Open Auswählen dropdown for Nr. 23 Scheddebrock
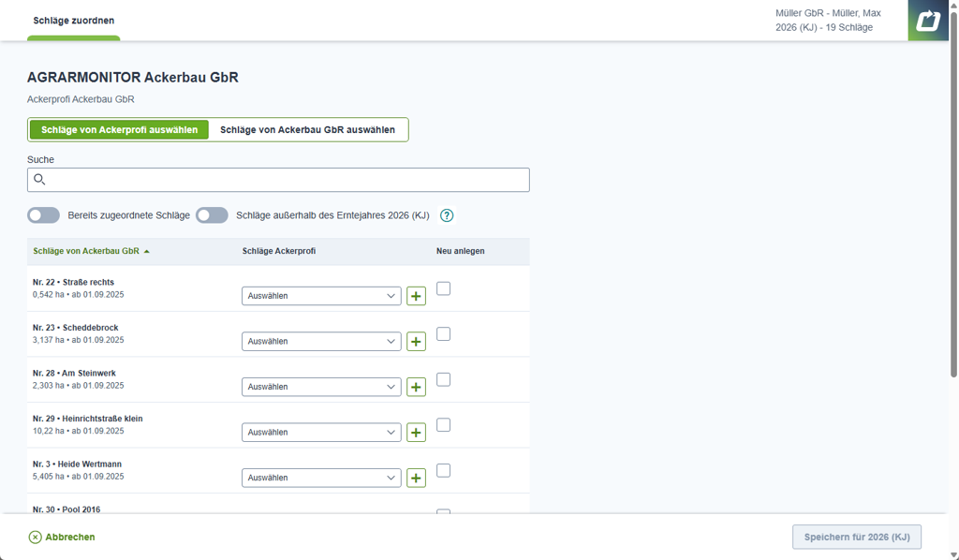 point(321,341)
